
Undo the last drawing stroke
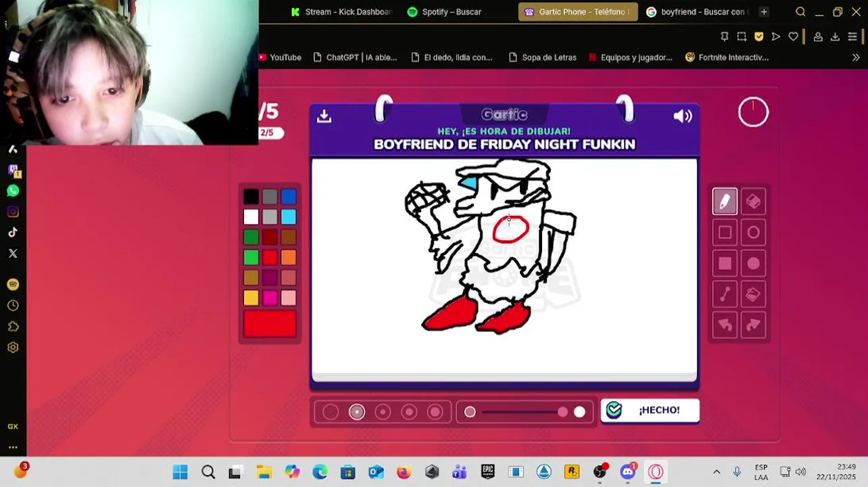(x=725, y=325)
